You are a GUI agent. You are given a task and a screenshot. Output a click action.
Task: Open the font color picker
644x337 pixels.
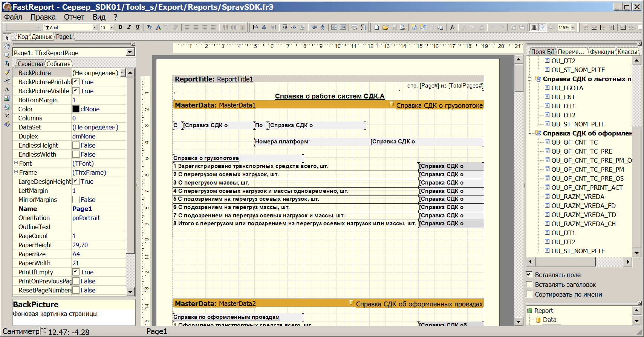point(158,27)
